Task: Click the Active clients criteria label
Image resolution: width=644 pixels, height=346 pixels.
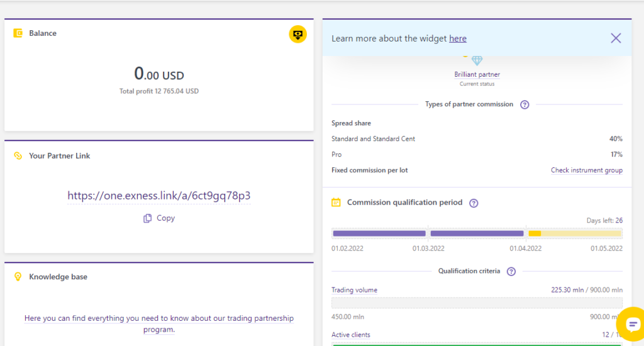Action: pyautogui.click(x=351, y=335)
